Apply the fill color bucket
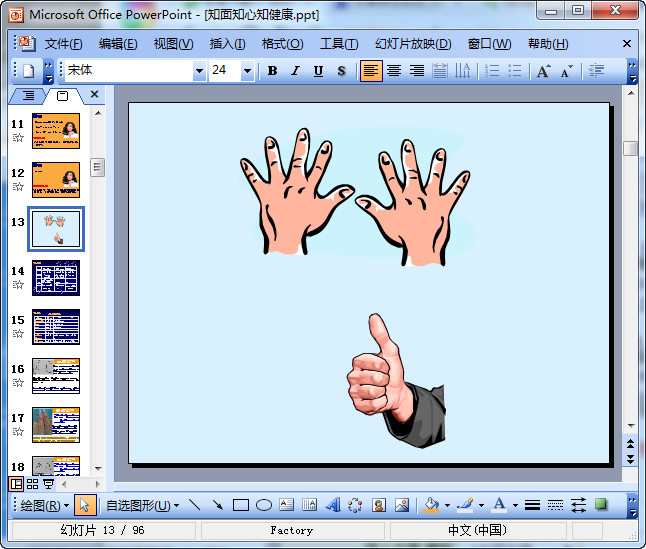The width and height of the screenshot is (646, 549). pyautogui.click(x=431, y=505)
